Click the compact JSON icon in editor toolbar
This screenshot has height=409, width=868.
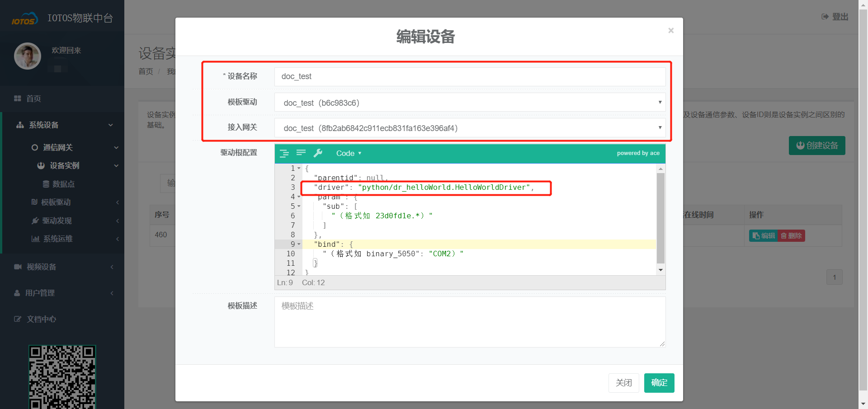coord(301,153)
